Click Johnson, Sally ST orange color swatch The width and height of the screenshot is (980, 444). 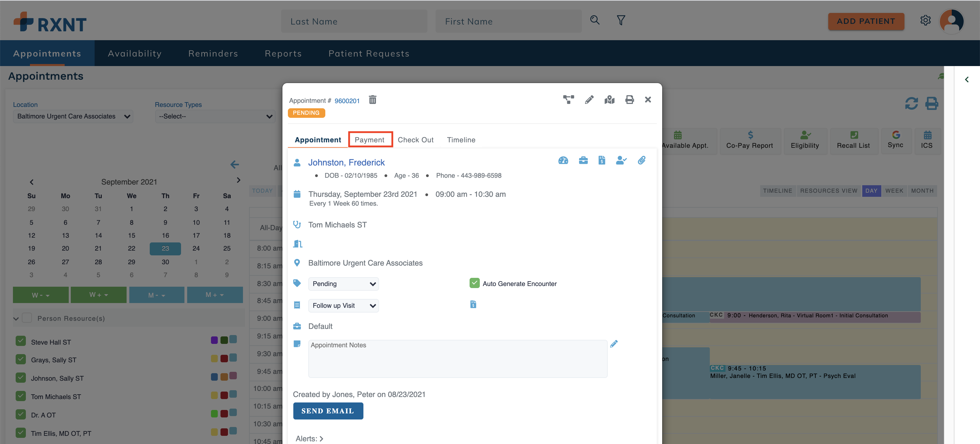224,377
